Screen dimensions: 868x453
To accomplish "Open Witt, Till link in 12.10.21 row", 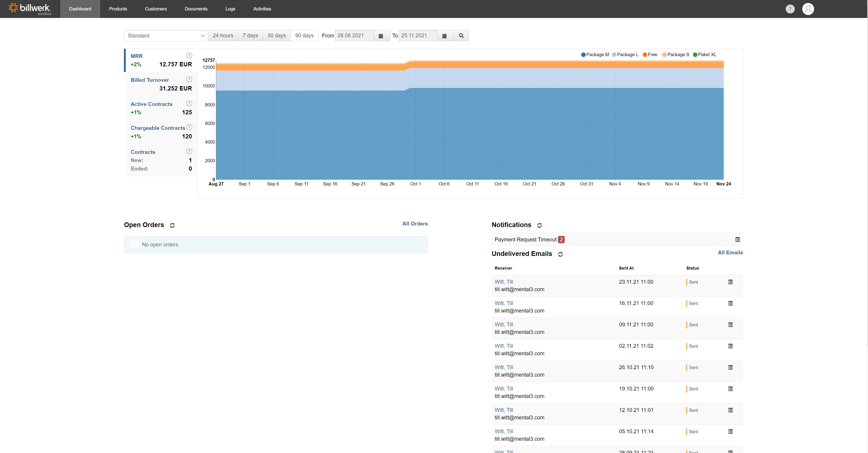I will coord(504,410).
